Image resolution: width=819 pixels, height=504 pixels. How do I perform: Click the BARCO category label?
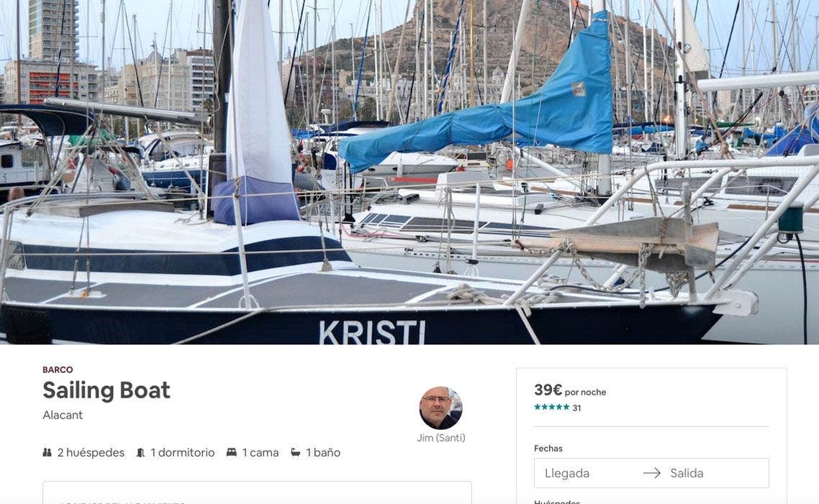58,370
